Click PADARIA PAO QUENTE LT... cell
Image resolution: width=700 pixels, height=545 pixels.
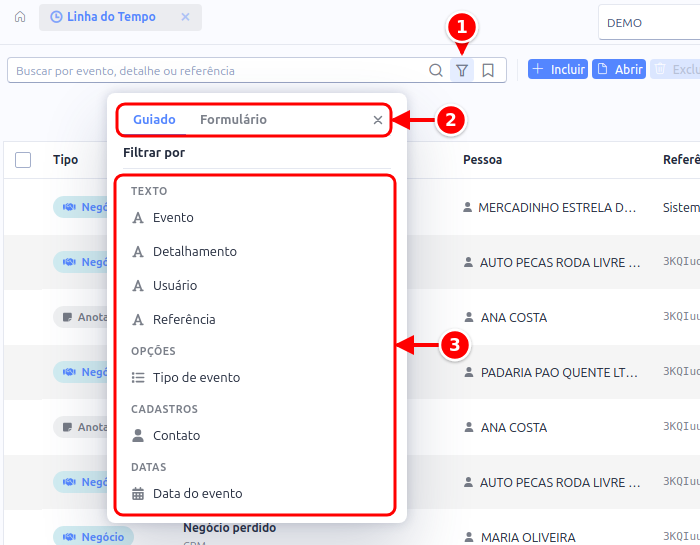point(550,373)
